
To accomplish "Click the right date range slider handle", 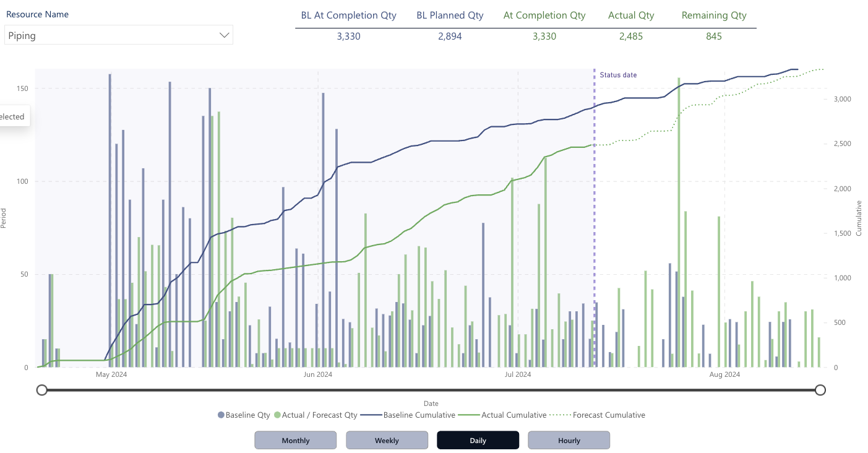I will click(x=820, y=390).
